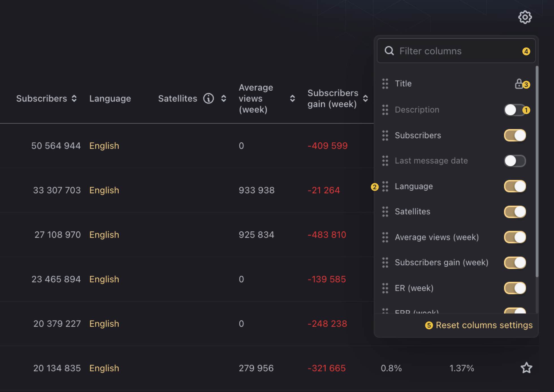Image resolution: width=554 pixels, height=392 pixels.
Task: Click the 933 938 average views cell
Action: (257, 190)
